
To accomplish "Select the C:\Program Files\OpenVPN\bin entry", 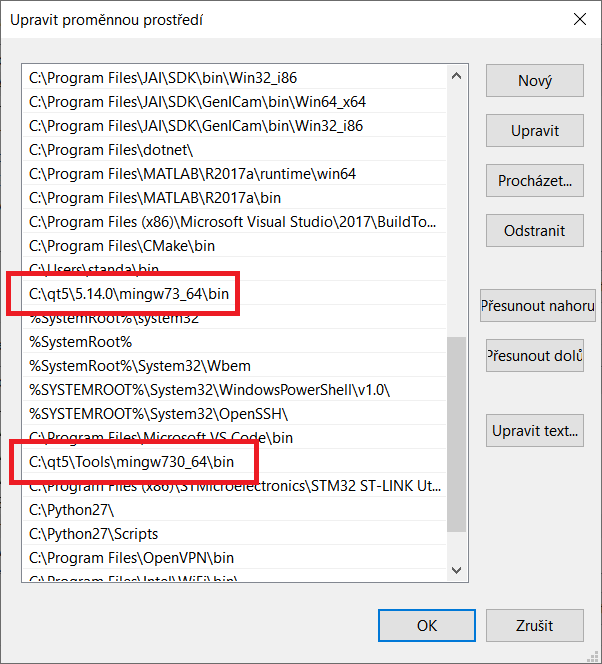I will coord(131,558).
